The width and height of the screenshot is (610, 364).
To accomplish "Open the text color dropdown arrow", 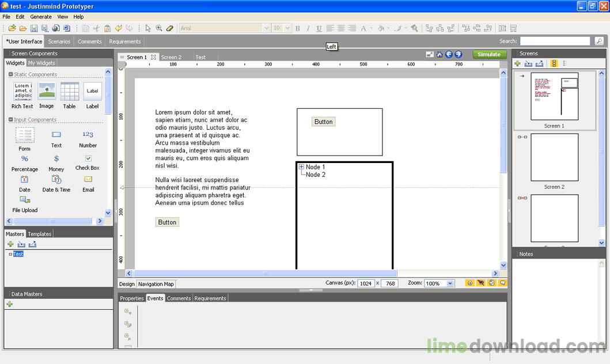I will click(371, 28).
